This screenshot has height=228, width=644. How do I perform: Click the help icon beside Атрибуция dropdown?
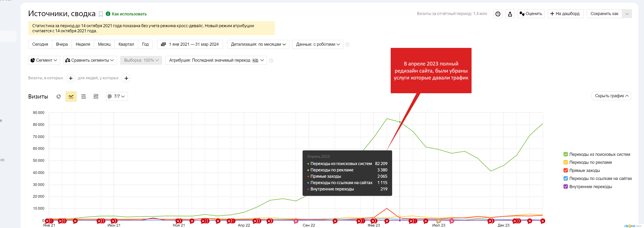click(271, 60)
